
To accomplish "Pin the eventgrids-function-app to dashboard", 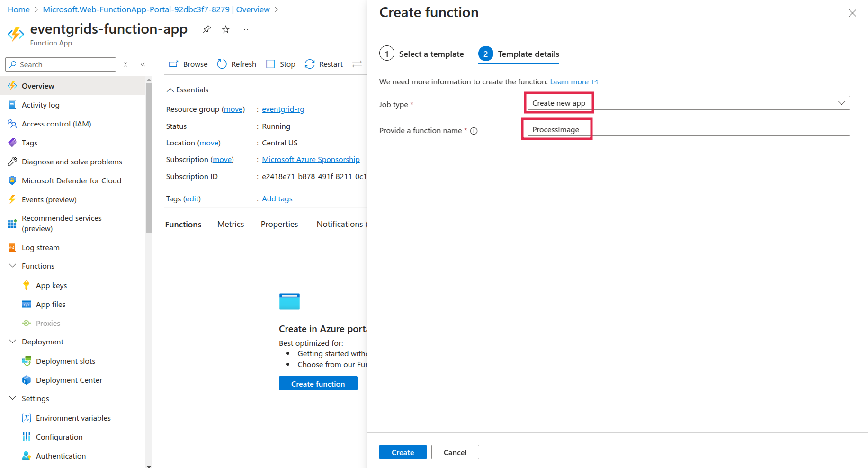I will pos(206,29).
